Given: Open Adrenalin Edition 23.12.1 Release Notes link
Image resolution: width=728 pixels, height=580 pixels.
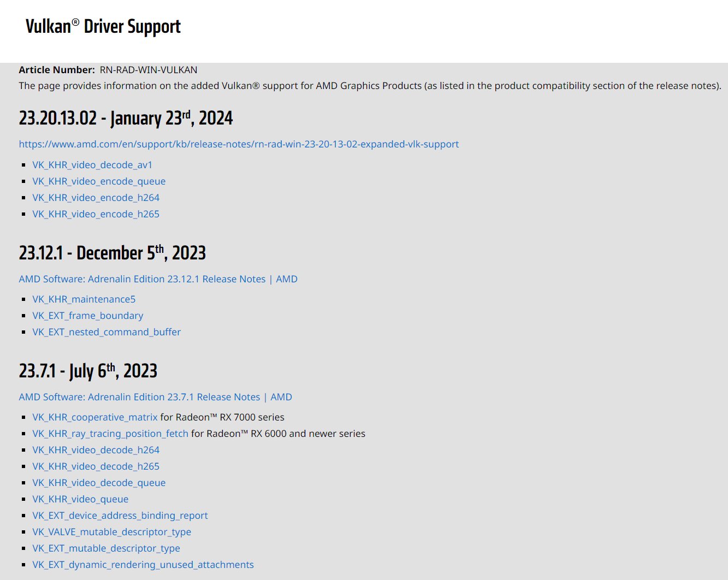Looking at the screenshot, I should [x=158, y=279].
